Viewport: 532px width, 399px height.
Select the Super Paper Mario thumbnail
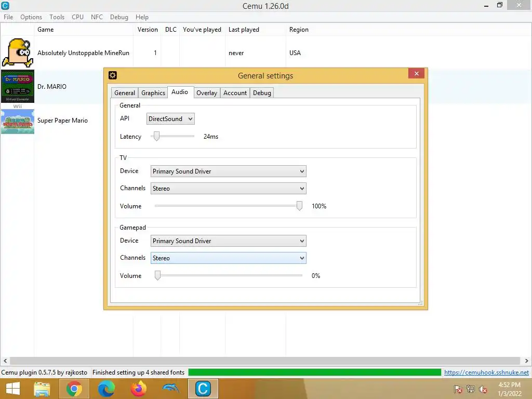(18, 122)
